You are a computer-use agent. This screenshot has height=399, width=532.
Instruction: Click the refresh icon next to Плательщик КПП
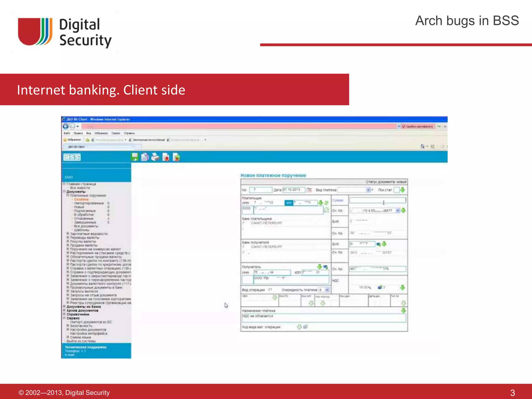point(326,203)
